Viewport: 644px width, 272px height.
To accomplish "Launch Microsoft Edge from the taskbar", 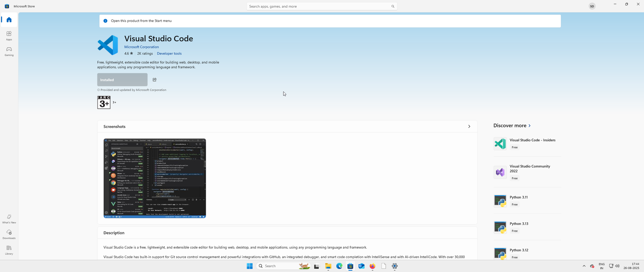I will (339, 266).
